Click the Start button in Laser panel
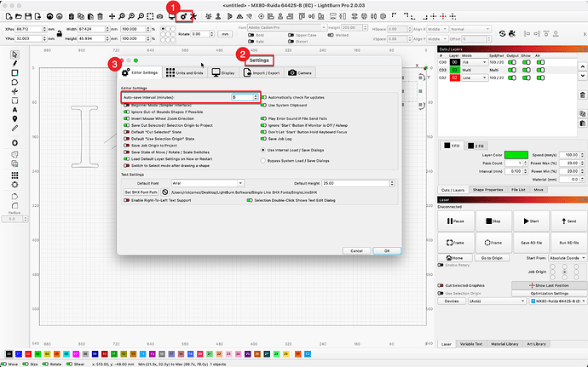Image resolution: width=588 pixels, height=367 pixels. (x=531, y=221)
